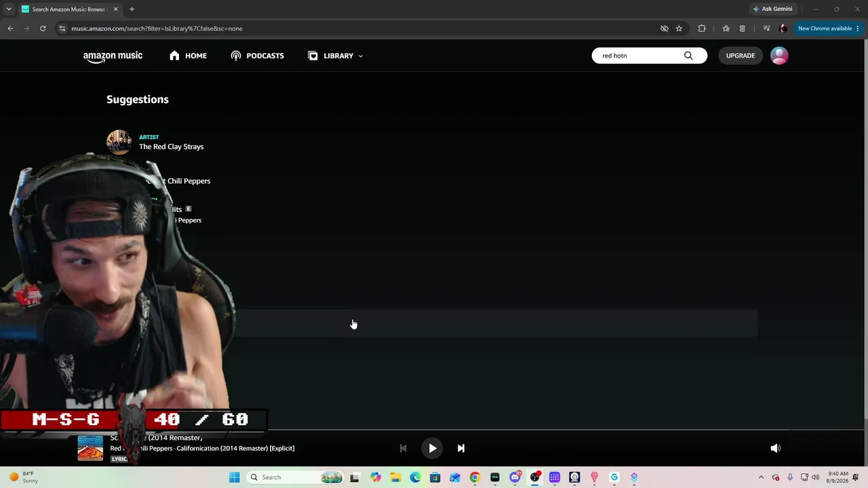Image resolution: width=868 pixels, height=488 pixels.
Task: Click the Amazon Music logo
Action: coord(113,56)
